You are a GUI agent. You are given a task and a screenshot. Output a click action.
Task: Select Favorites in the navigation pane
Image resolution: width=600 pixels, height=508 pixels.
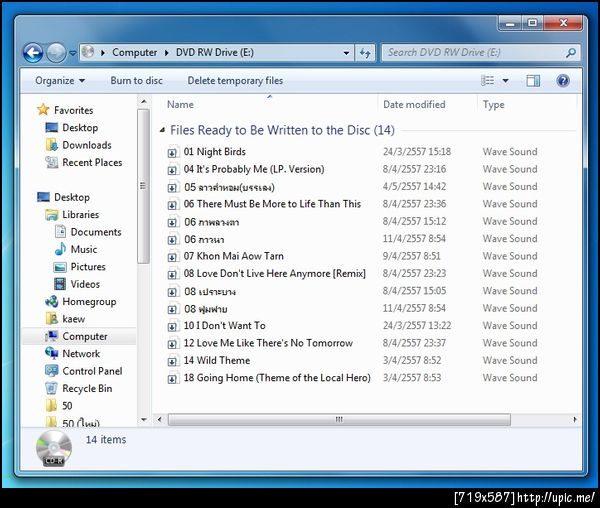73,110
